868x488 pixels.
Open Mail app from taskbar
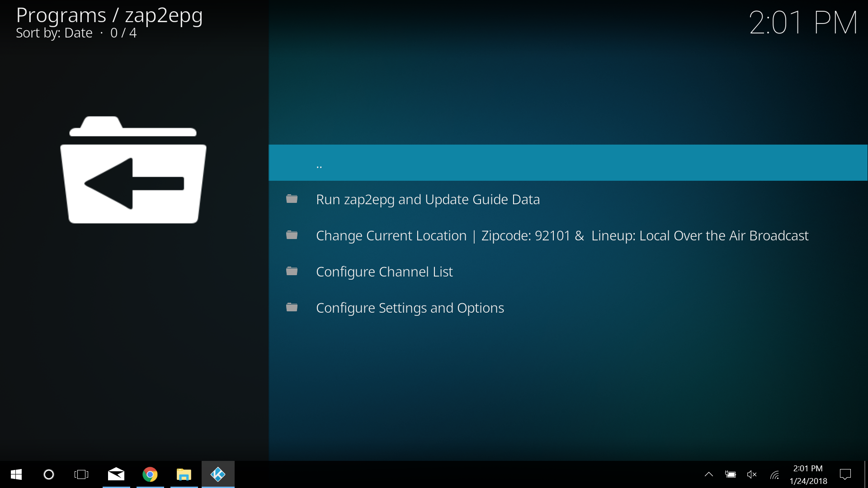click(x=116, y=474)
